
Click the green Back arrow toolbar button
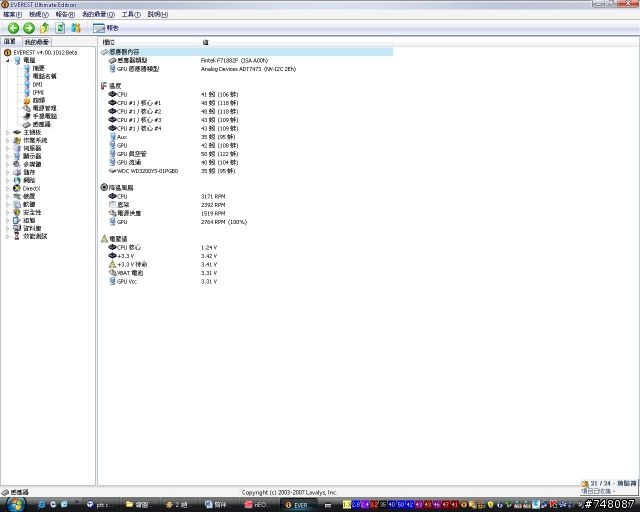tap(13, 28)
